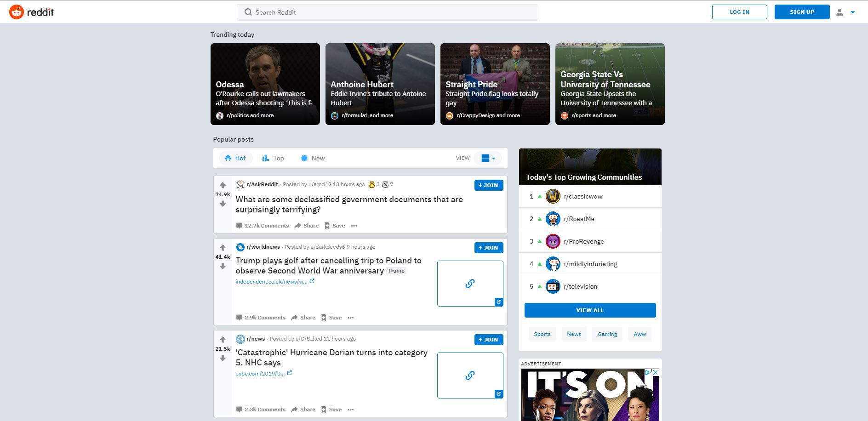The width and height of the screenshot is (868, 421).
Task: Click r/ProRevenge community avatar
Action: coord(553,241)
